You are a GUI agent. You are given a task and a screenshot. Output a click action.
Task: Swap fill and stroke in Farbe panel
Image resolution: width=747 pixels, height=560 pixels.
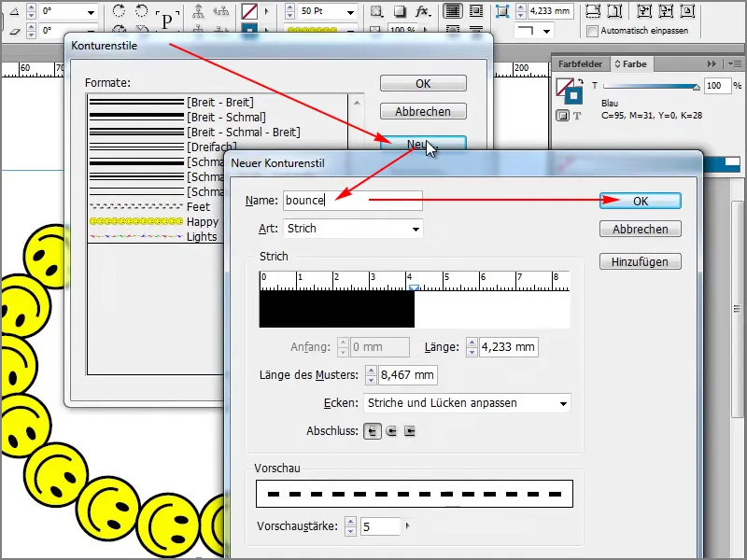click(580, 81)
